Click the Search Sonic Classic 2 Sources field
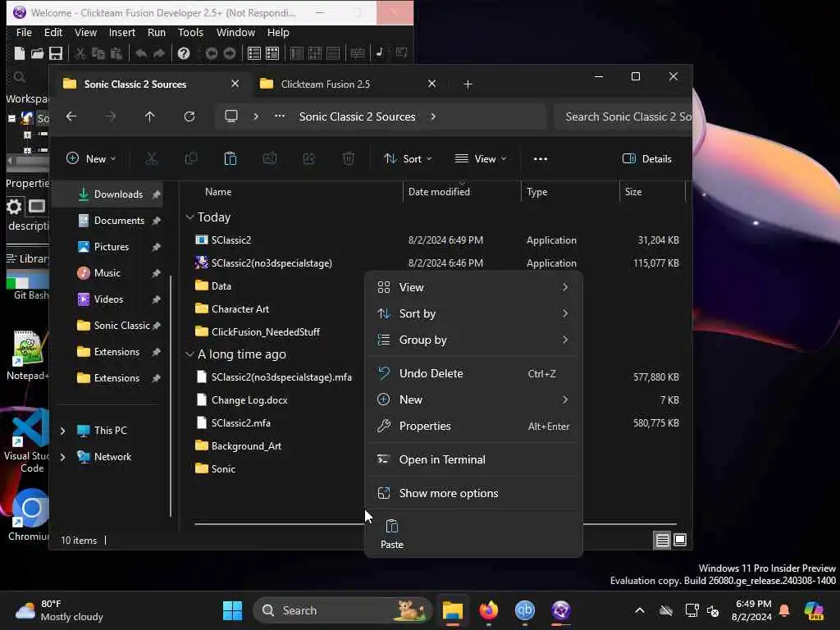 (x=623, y=116)
